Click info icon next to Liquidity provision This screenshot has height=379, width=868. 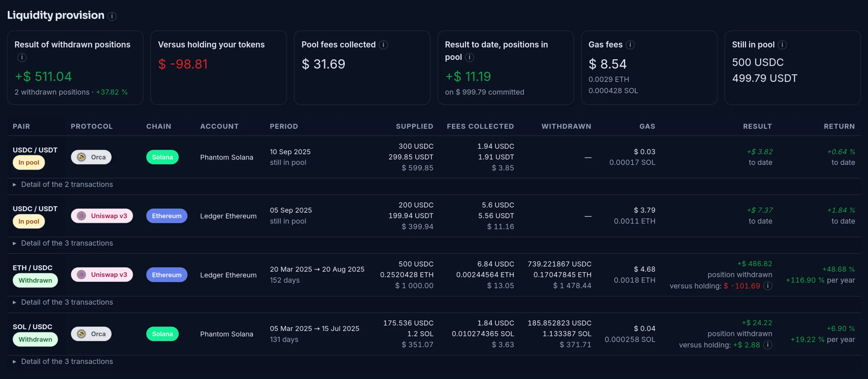[x=112, y=16]
